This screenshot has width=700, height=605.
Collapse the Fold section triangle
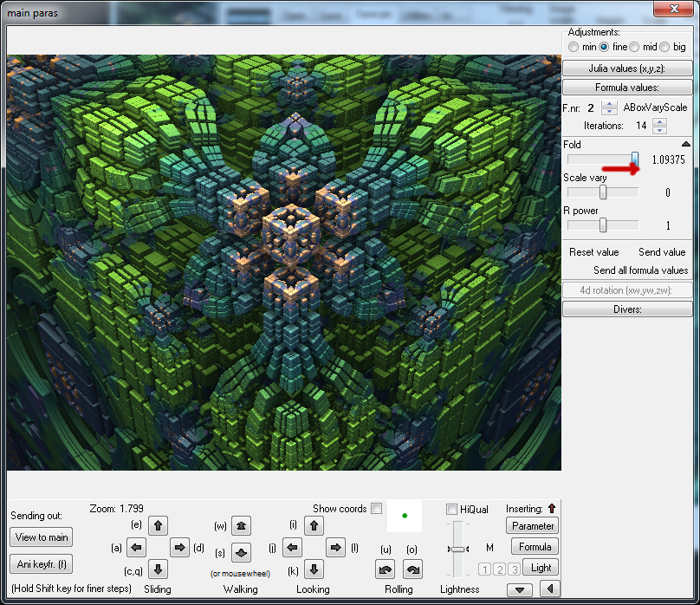click(x=686, y=144)
